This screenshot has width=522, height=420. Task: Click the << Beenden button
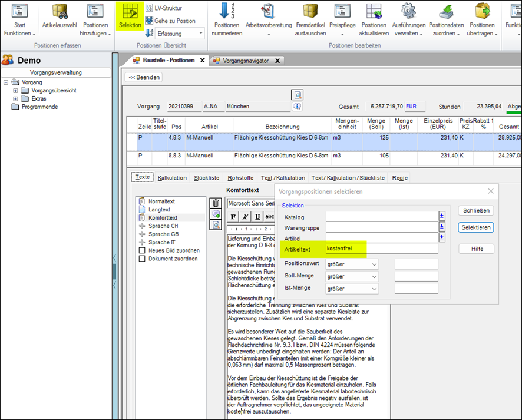pos(144,77)
